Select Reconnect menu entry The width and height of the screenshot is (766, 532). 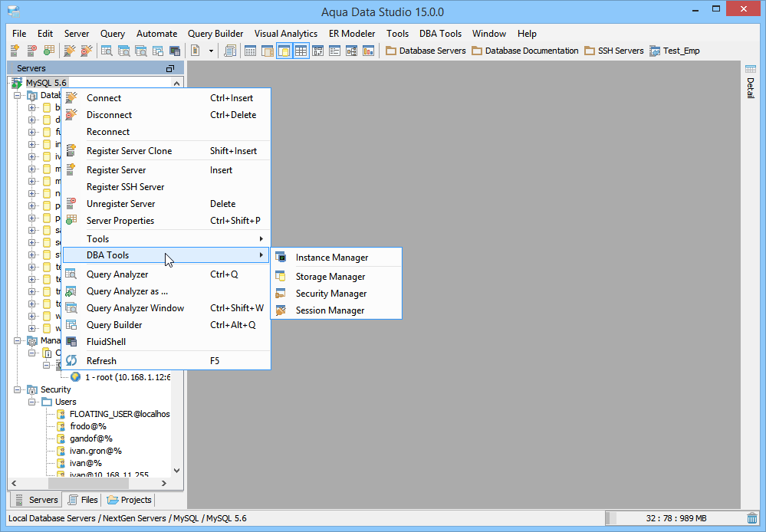pos(166,131)
